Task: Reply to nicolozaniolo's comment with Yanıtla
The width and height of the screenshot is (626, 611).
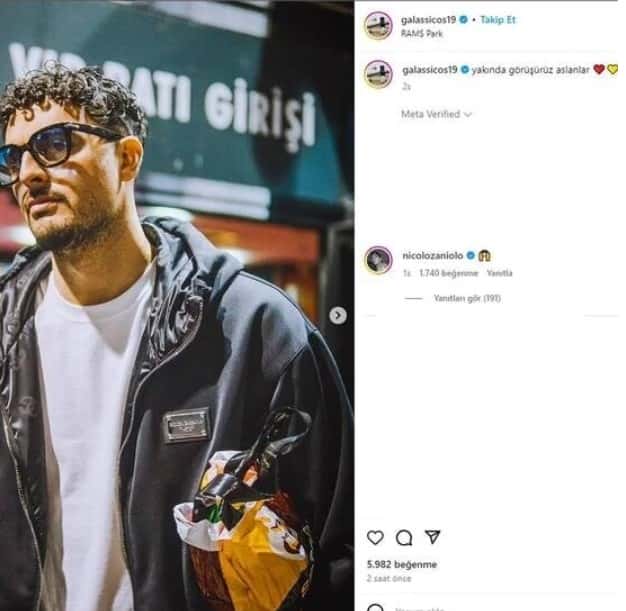Action: point(499,273)
